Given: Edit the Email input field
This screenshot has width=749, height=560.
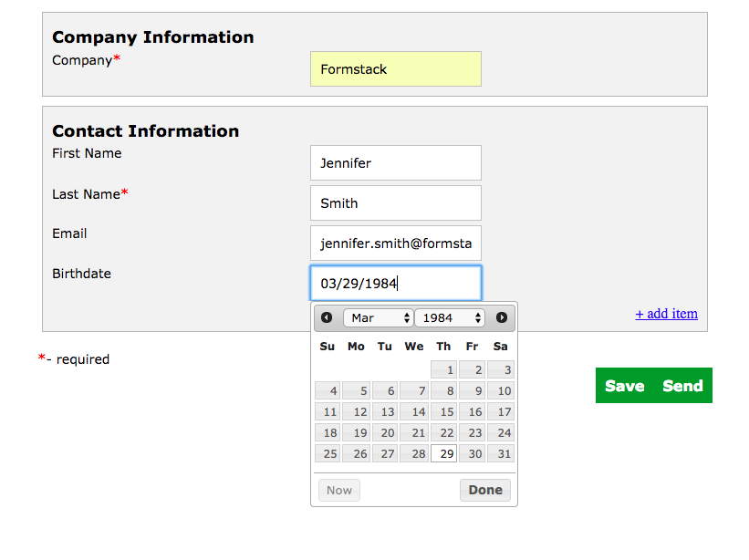Looking at the screenshot, I should tap(395, 244).
